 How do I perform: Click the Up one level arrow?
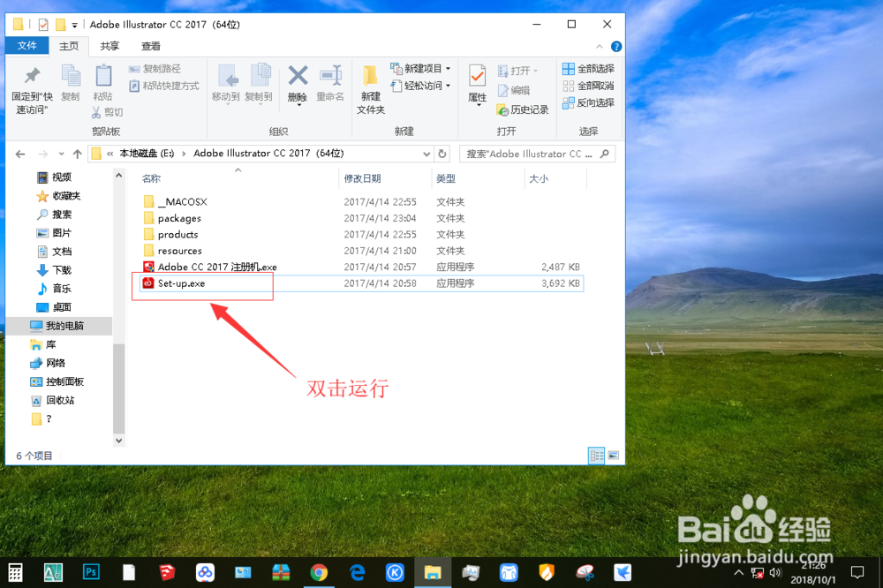click(77, 154)
